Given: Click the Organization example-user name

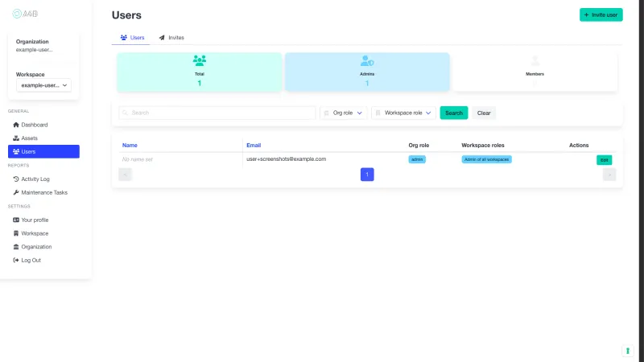Looking at the screenshot, I should coord(34,50).
